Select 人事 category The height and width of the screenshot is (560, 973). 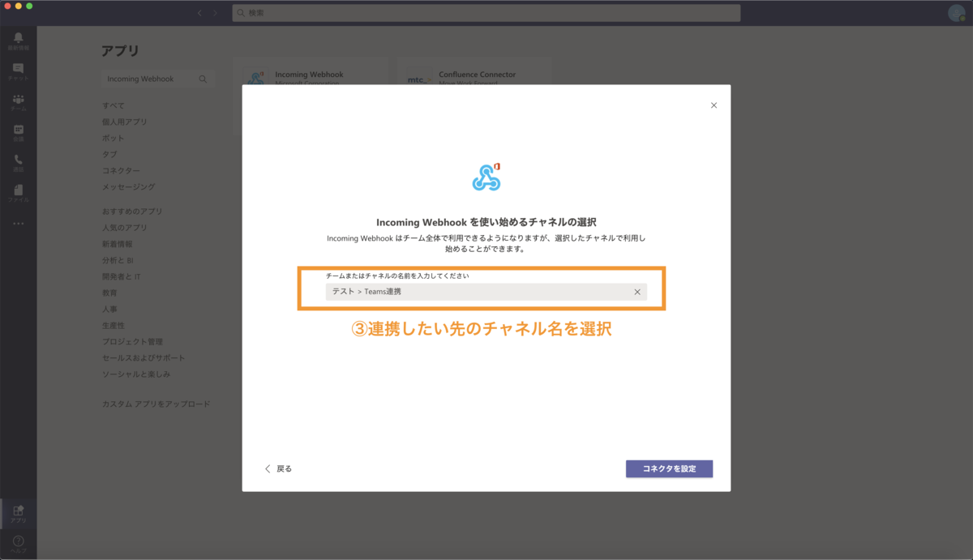tap(109, 309)
